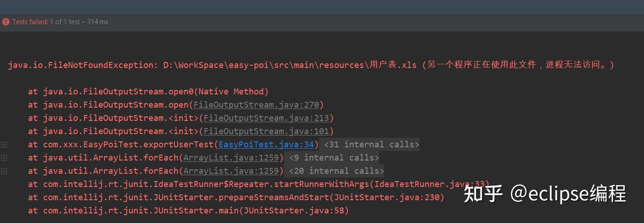This screenshot has width=644, height=223.
Task: Click the red tests failed error icon
Action: tap(5, 22)
